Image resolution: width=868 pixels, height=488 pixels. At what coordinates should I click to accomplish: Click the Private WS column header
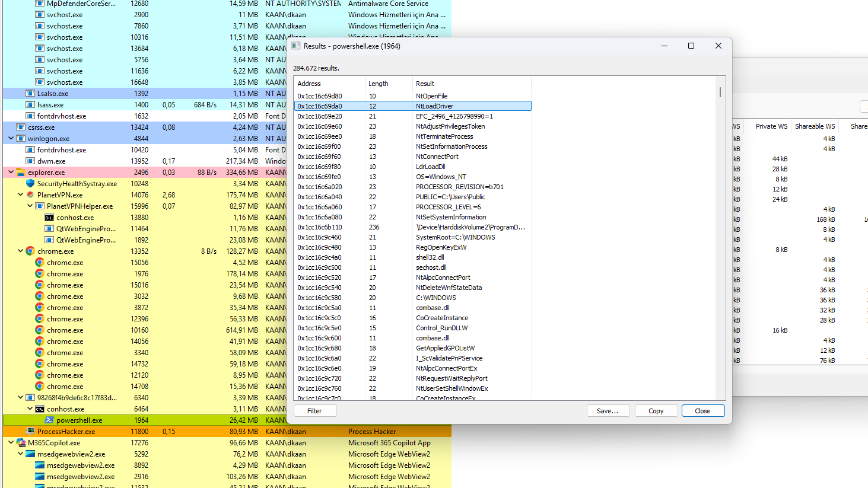(771, 126)
